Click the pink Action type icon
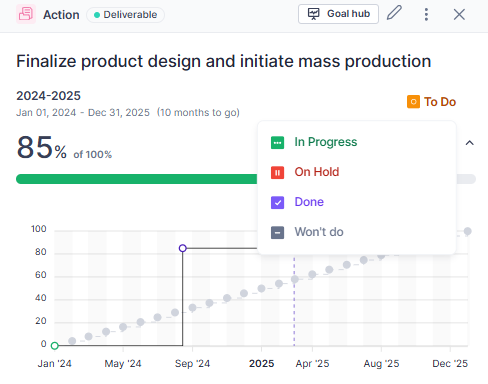 [x=26, y=14]
